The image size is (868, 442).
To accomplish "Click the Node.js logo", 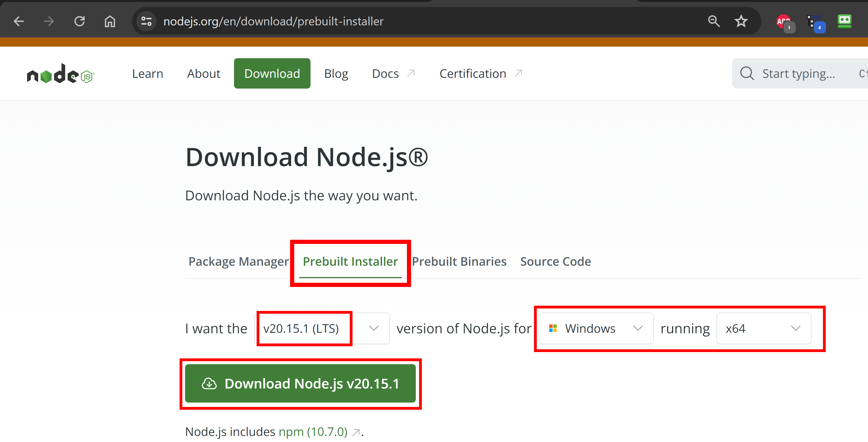I will [61, 74].
